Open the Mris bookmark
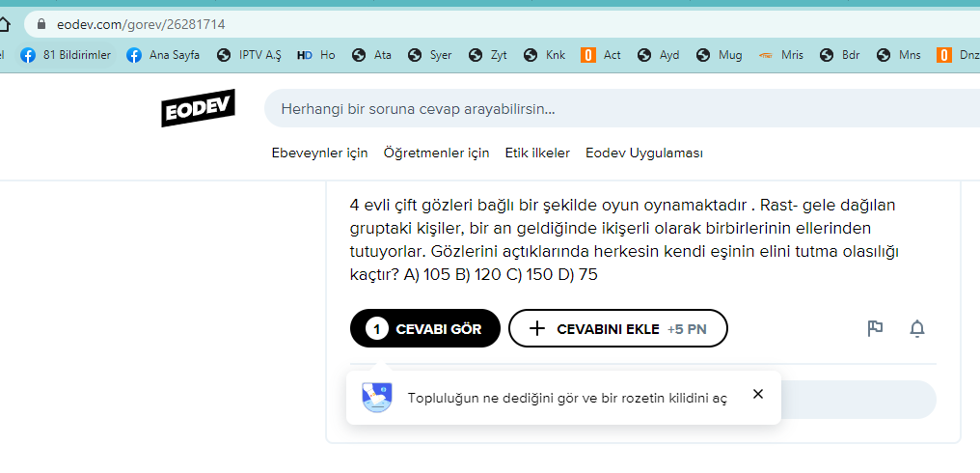This screenshot has width=980, height=473. point(781,55)
